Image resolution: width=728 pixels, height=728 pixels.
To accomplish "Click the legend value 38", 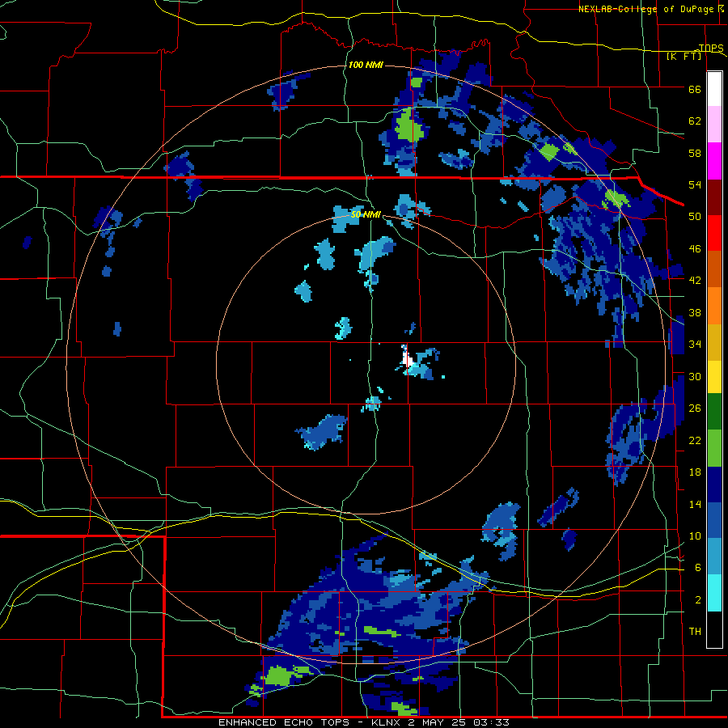I will click(695, 312).
